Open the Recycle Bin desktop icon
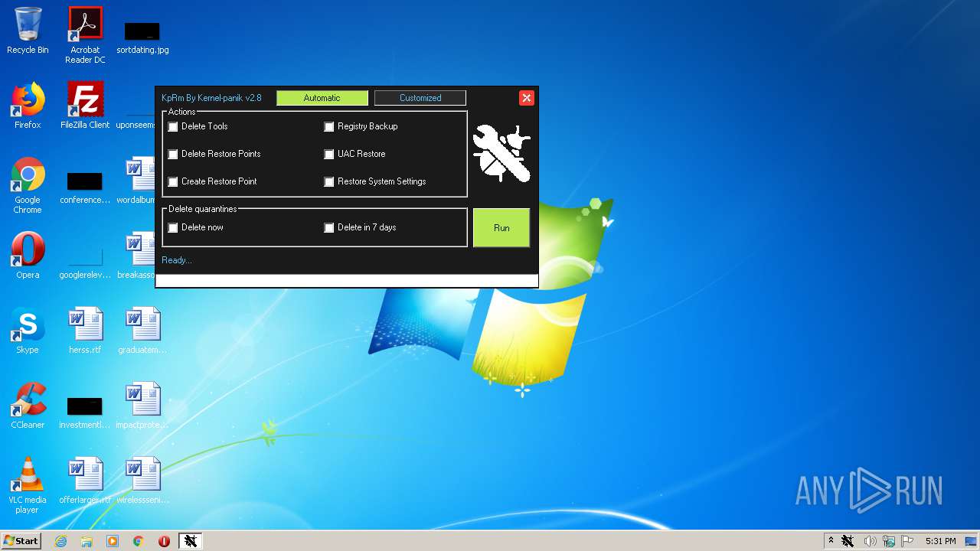980x551 pixels. (x=28, y=31)
